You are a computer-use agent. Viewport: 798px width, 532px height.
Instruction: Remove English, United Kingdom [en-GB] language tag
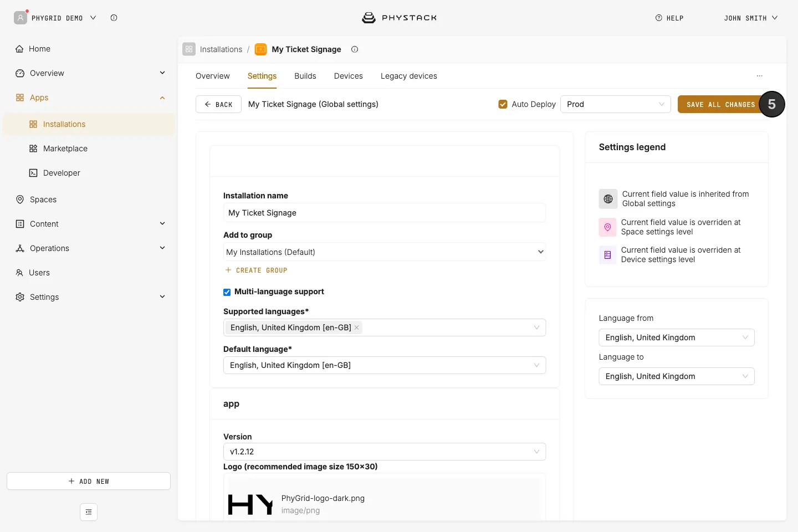click(357, 328)
